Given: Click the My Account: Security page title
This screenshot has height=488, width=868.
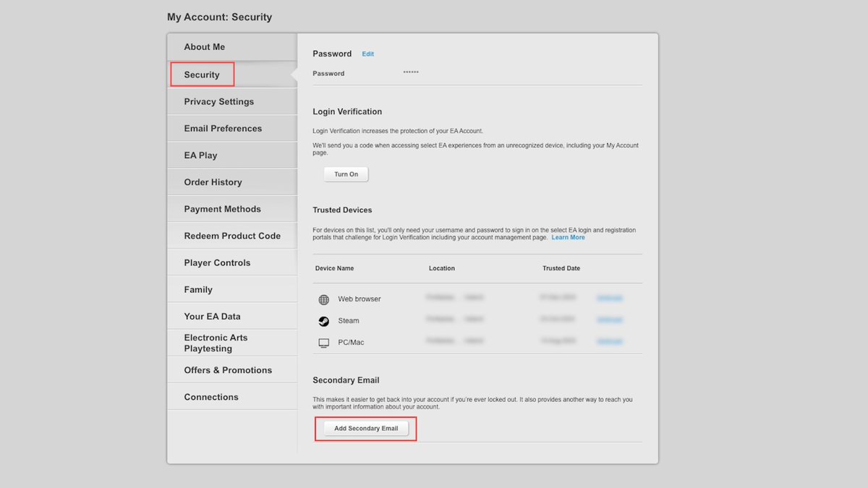Looking at the screenshot, I should (220, 17).
